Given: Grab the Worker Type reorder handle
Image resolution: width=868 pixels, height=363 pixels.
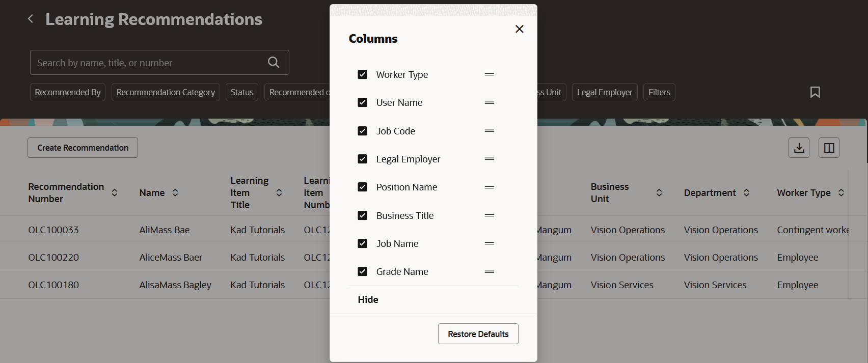Looking at the screenshot, I should (490, 74).
